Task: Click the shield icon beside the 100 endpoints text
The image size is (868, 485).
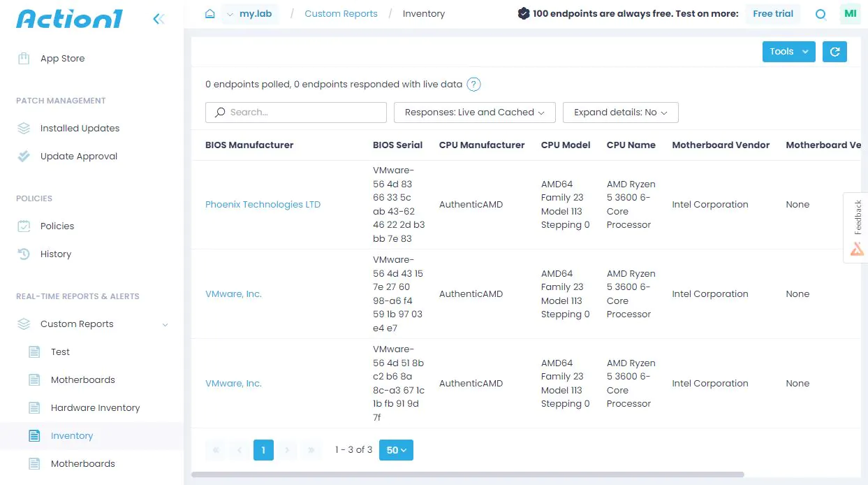Action: click(524, 13)
